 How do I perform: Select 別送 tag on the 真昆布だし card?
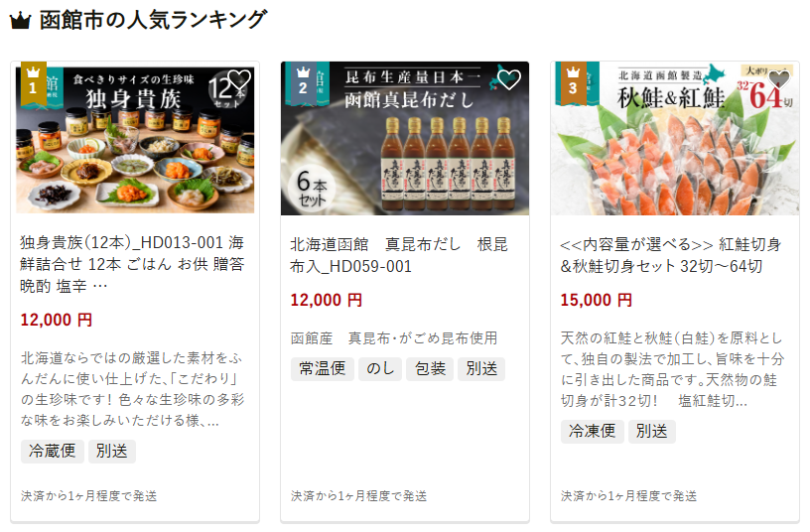pyautogui.click(x=481, y=369)
